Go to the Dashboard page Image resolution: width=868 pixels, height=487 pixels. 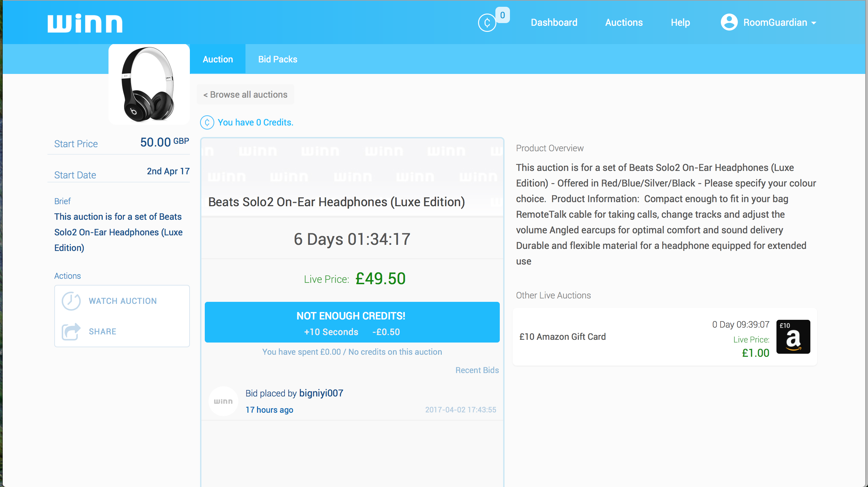554,22
